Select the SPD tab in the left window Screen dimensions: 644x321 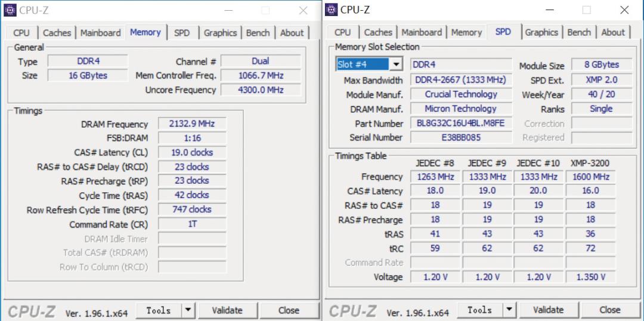click(x=182, y=33)
